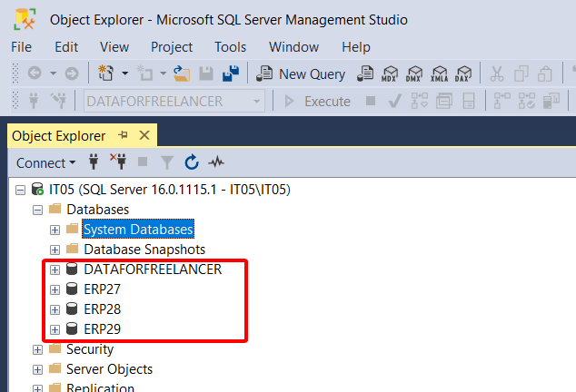Toggle the Object Explorer auto-hide pin
The image size is (576, 392).
click(x=124, y=136)
